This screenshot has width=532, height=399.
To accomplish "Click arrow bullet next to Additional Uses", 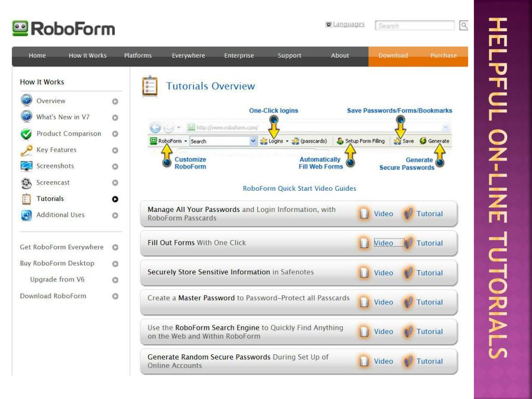I will tap(115, 215).
